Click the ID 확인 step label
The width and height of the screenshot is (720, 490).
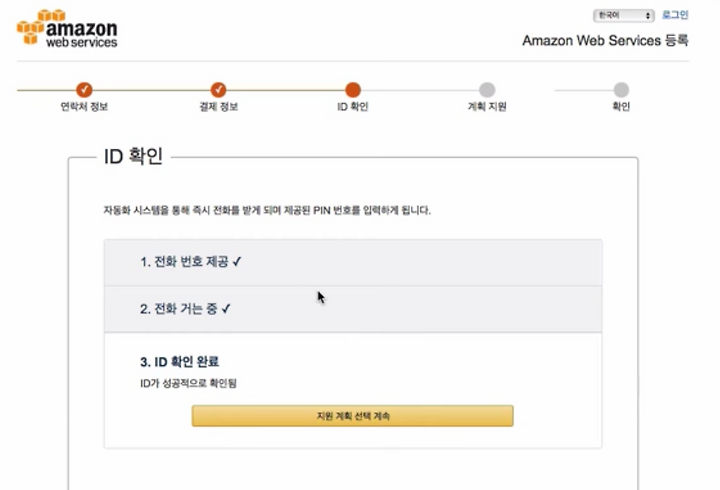point(353,107)
